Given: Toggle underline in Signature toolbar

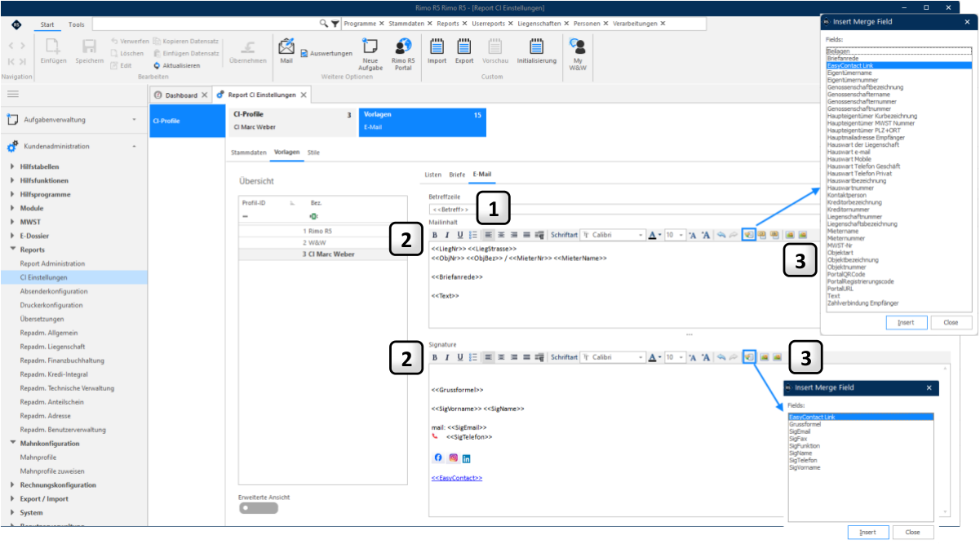Looking at the screenshot, I should point(460,357).
